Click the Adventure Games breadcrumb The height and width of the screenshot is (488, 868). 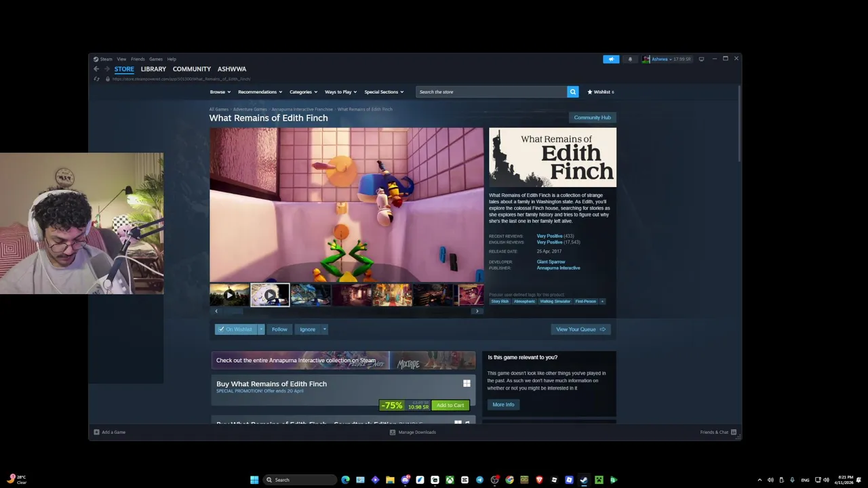[x=250, y=109]
